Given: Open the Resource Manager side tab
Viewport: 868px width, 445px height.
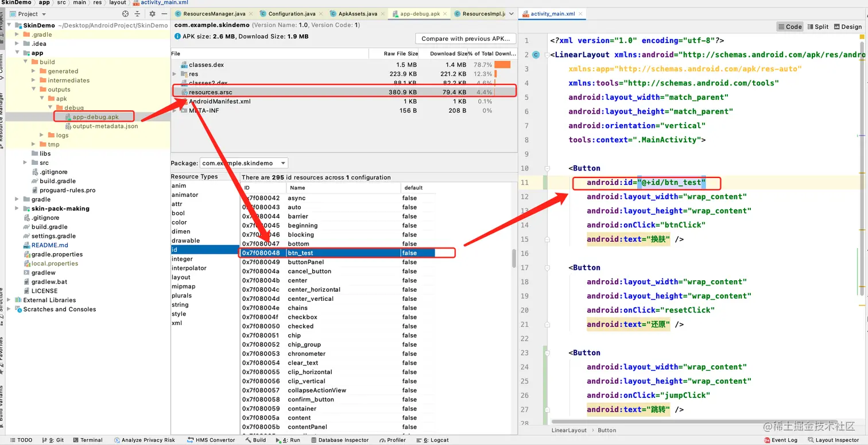Looking at the screenshot, I should click(2, 118).
